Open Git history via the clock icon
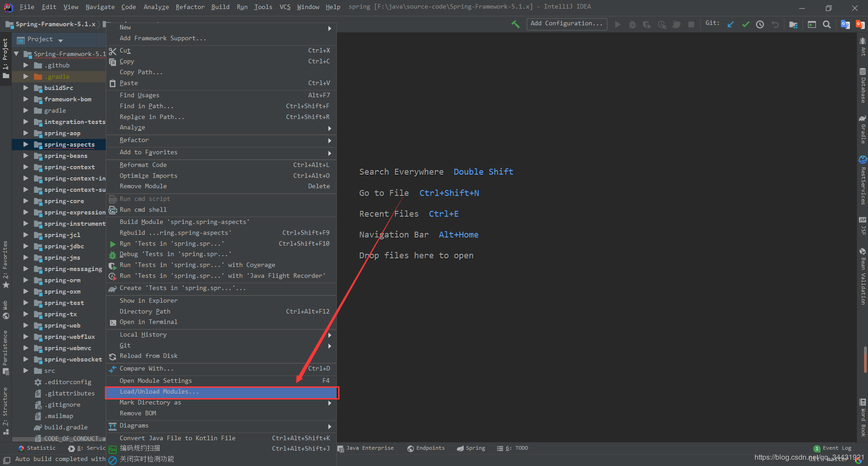The width and height of the screenshot is (868, 466). point(760,24)
